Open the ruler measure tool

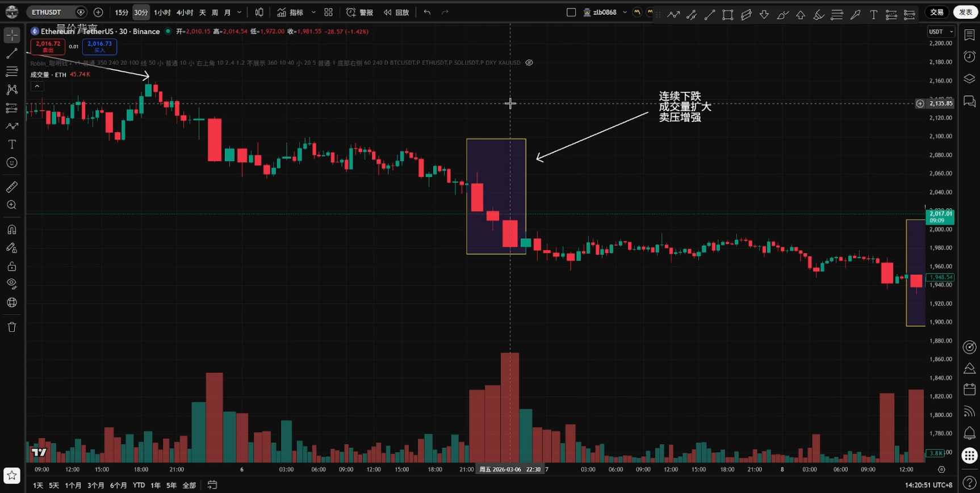tap(11, 187)
